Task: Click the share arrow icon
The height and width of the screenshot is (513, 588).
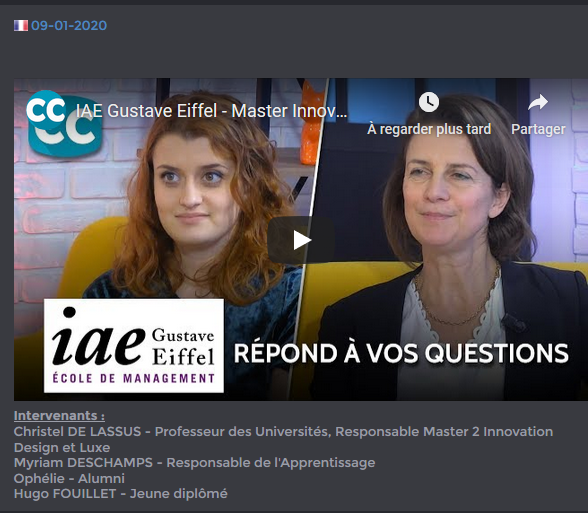Action: click(x=538, y=102)
